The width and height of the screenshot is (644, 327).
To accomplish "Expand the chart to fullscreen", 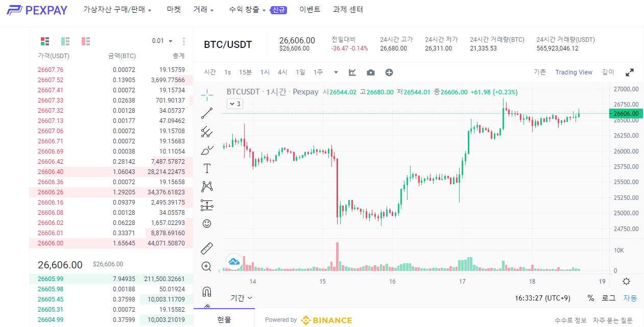I will pyautogui.click(x=630, y=72).
